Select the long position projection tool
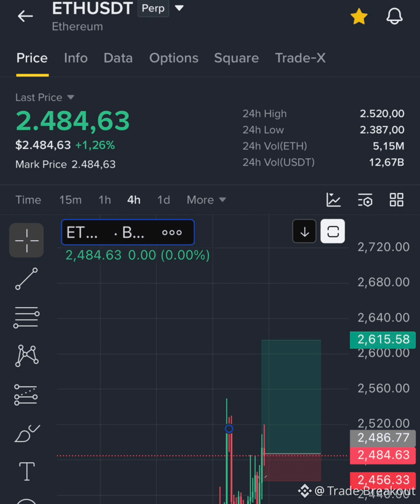The height and width of the screenshot is (504, 420). tap(26, 394)
